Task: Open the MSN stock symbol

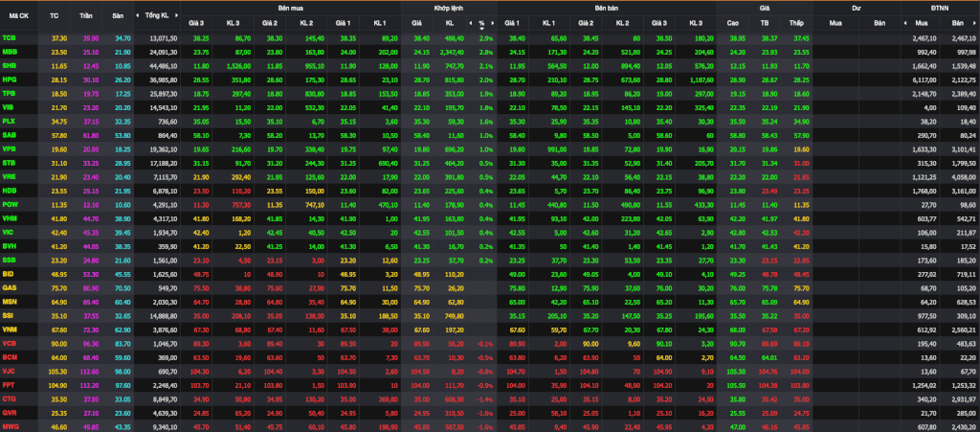Action: pyautogui.click(x=10, y=301)
